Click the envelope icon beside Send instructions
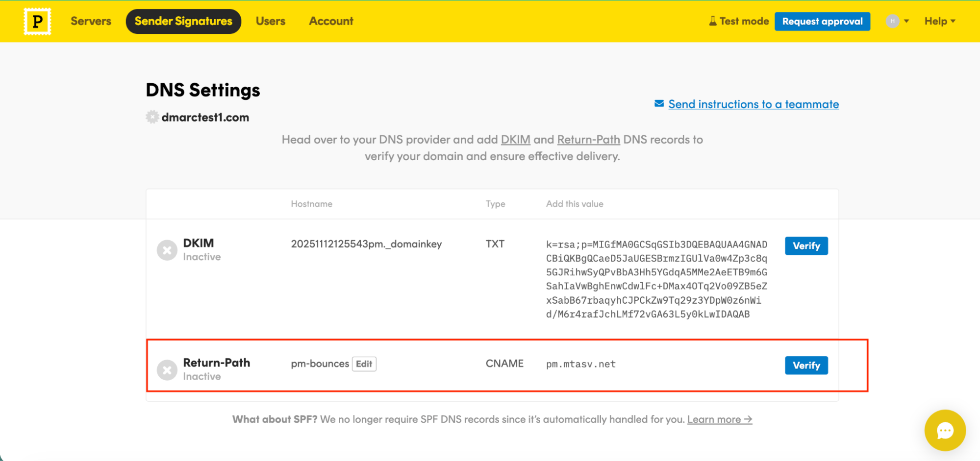 [x=658, y=103]
